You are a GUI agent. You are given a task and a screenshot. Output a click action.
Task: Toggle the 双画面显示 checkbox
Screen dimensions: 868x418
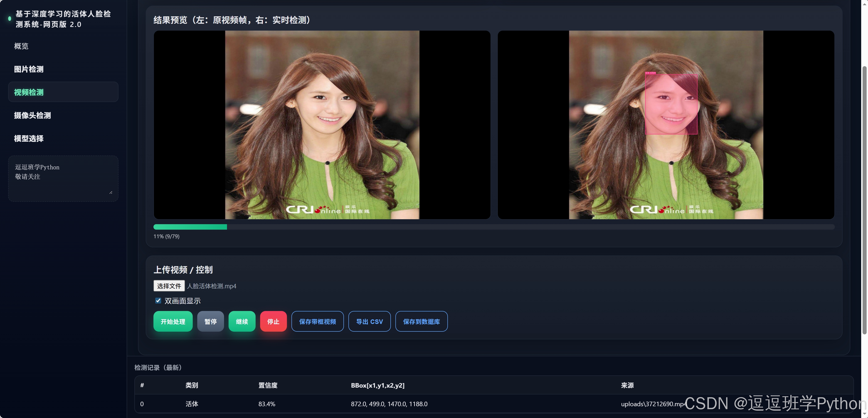click(x=158, y=301)
